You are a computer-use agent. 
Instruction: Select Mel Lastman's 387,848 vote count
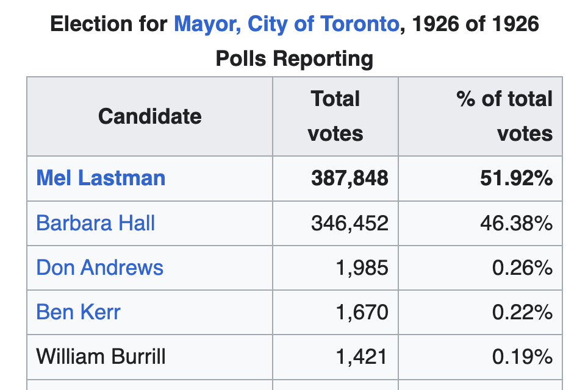(x=350, y=178)
